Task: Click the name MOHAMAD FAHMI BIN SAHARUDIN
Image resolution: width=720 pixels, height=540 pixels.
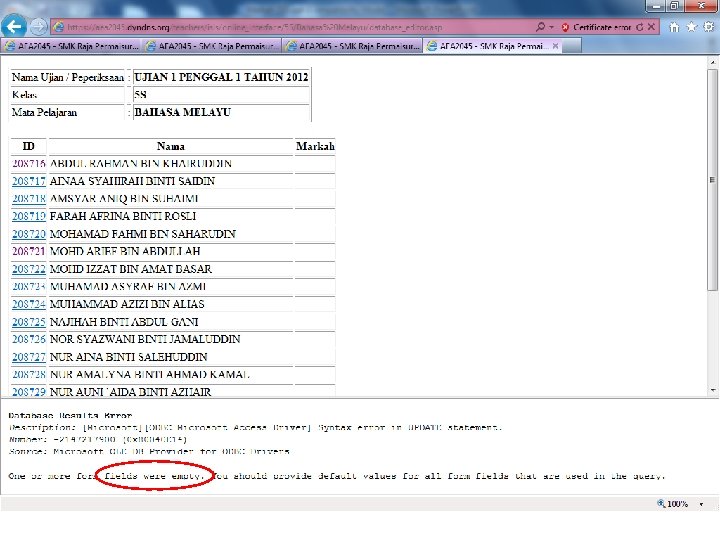Action: [142, 234]
